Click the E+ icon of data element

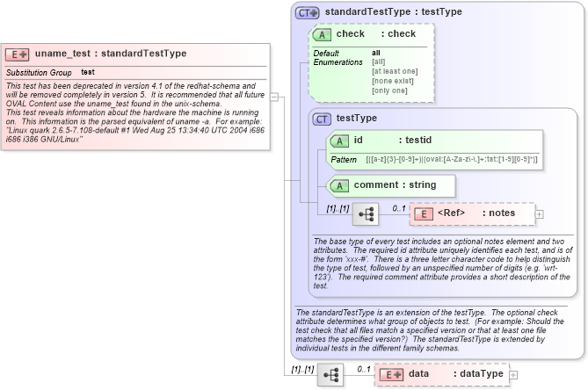click(x=391, y=375)
